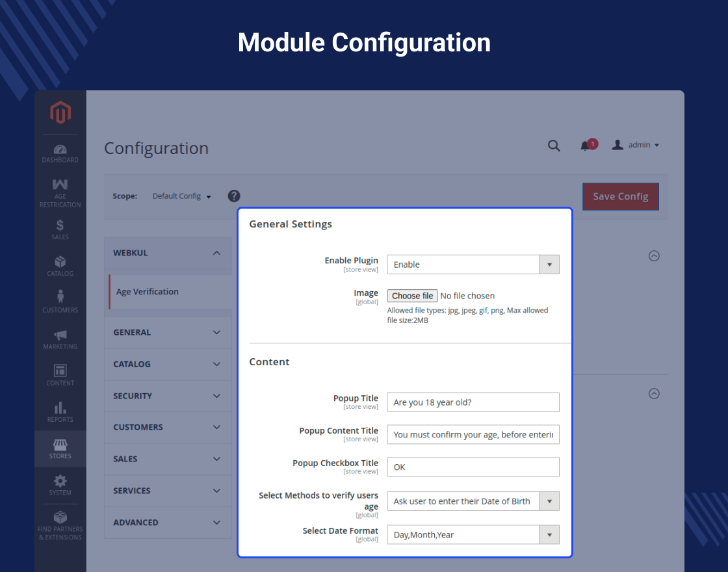Click the notifications bell icon

pos(586,146)
